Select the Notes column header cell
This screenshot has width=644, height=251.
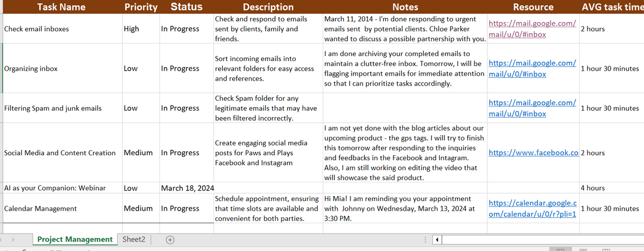[x=405, y=7]
